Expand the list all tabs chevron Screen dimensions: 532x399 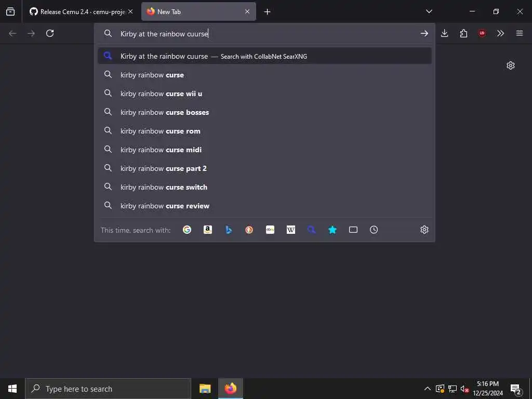click(429, 11)
